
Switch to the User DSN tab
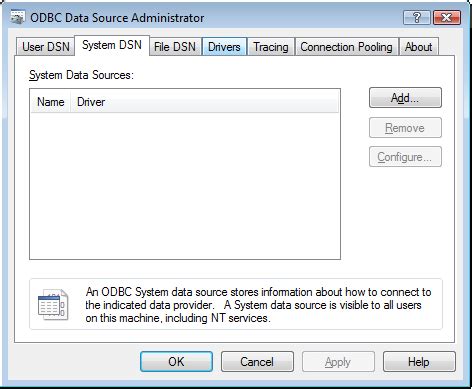(46, 47)
